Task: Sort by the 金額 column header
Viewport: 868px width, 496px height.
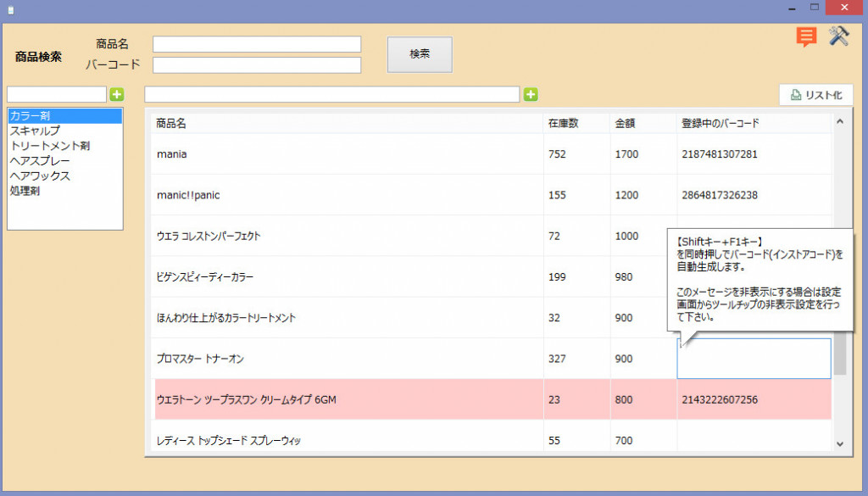Action: [643, 123]
